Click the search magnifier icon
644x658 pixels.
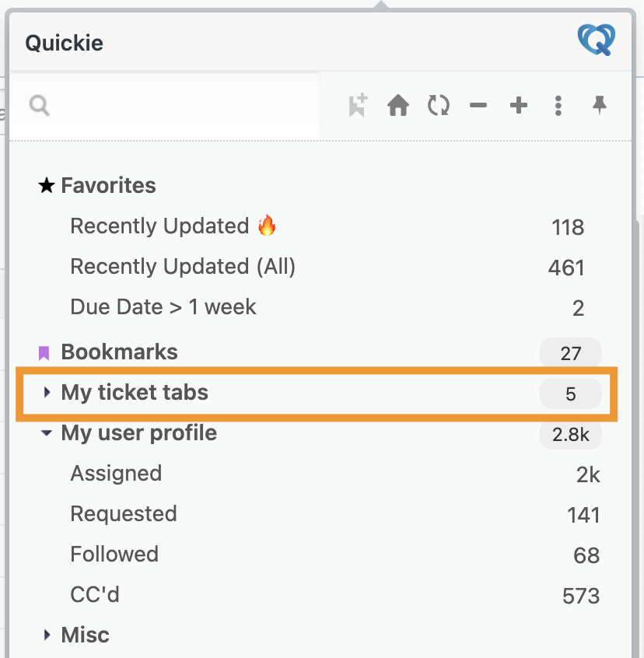pos(40,105)
